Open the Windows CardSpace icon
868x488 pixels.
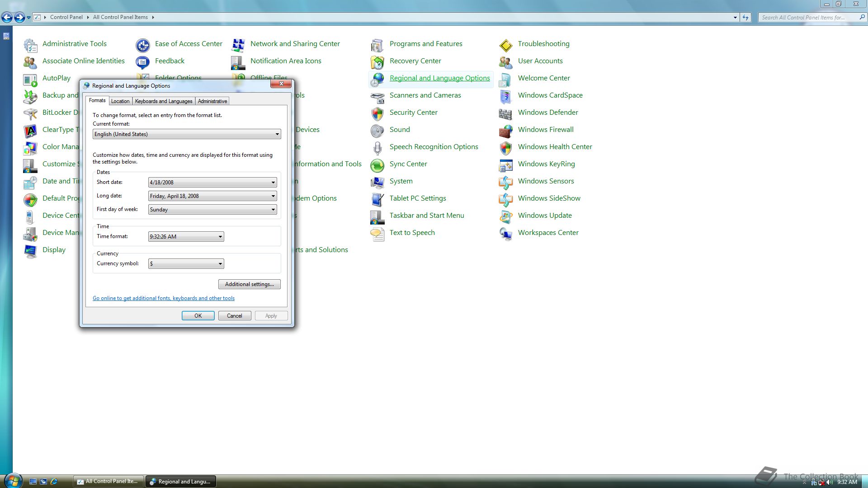pyautogui.click(x=506, y=97)
